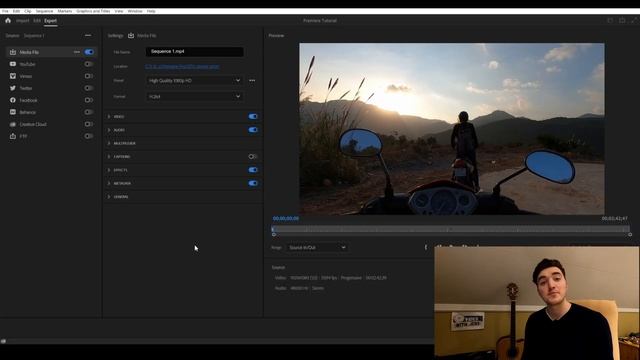This screenshot has width=640, height=360.
Task: Turn off the Video section toggle
Action: [253, 116]
